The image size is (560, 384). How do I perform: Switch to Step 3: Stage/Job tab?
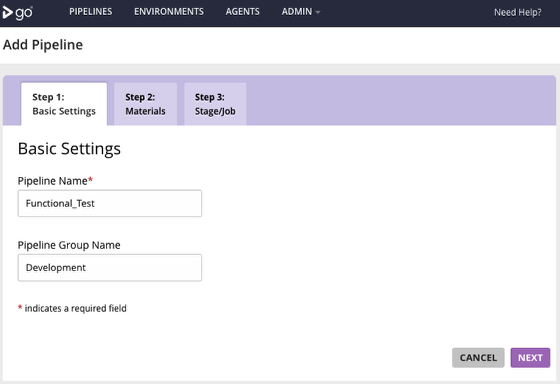point(215,104)
